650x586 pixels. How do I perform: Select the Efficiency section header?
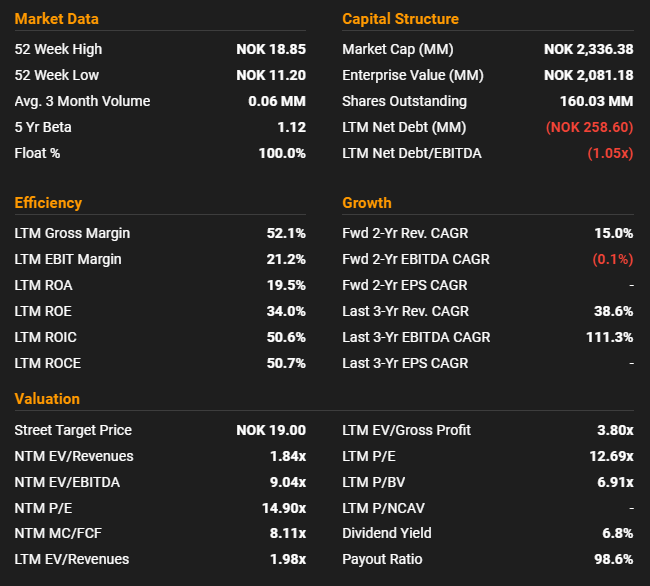pyautogui.click(x=48, y=203)
